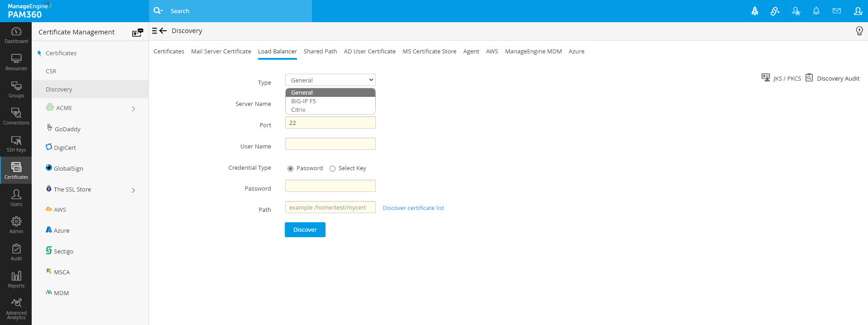
Task: Expand the ACME submenu arrow
Action: [133, 109]
